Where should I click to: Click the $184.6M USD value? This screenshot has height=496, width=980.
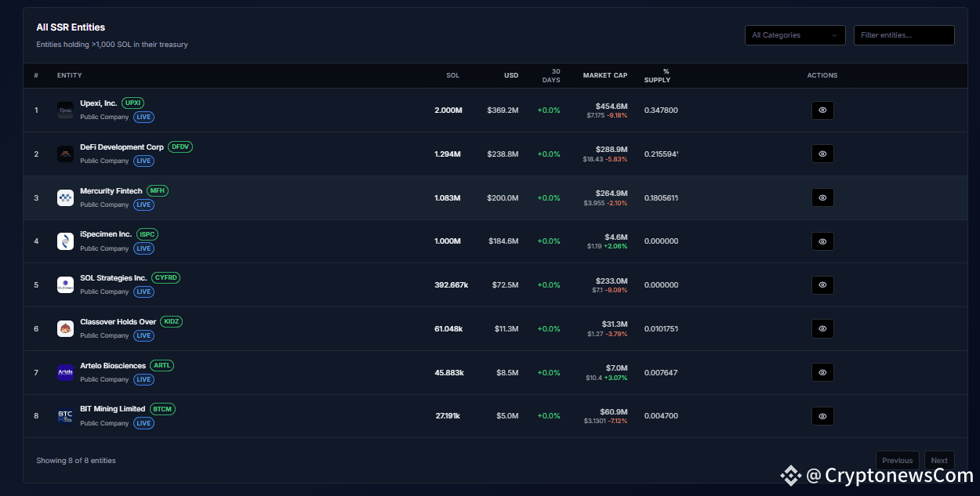503,241
